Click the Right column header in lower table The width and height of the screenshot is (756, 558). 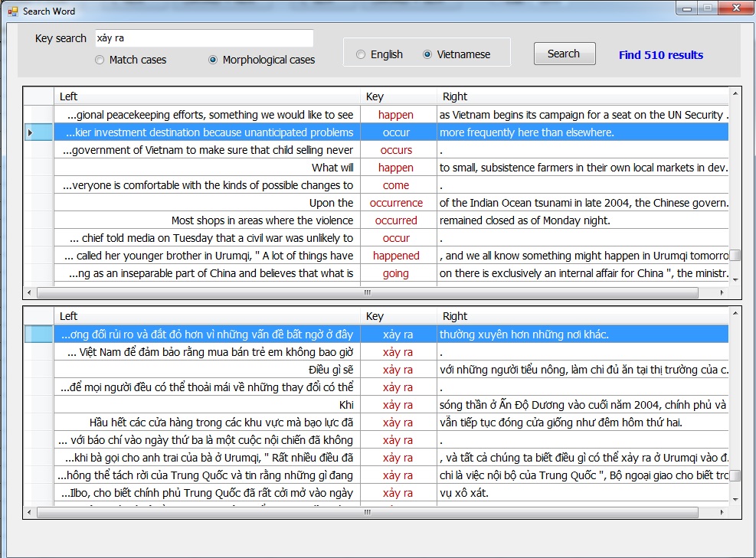(583, 316)
